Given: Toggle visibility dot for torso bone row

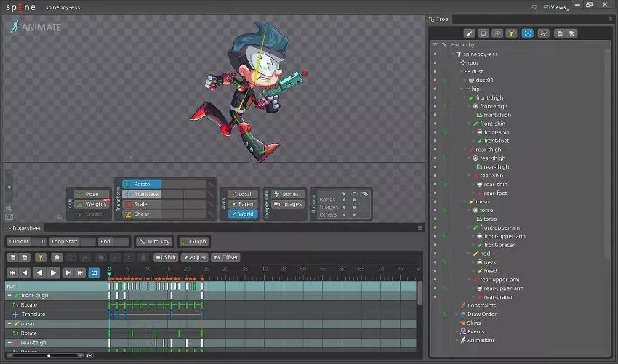Looking at the screenshot, I should pyautogui.click(x=435, y=201).
